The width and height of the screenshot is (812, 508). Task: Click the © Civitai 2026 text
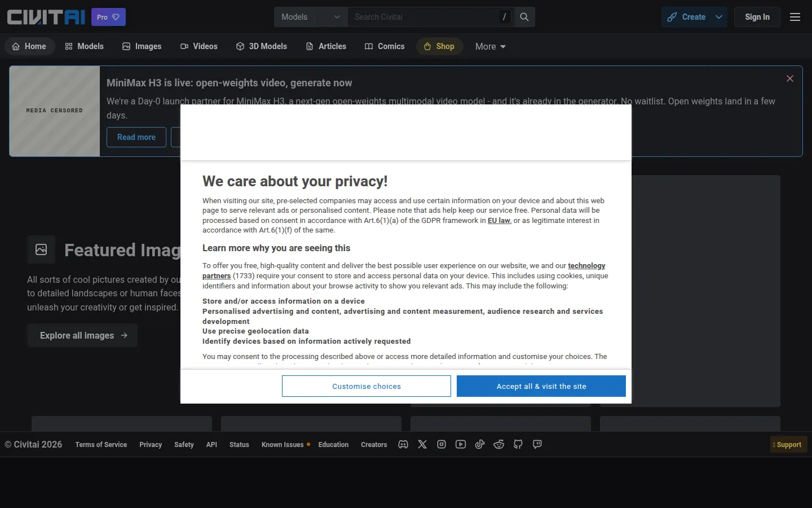[x=33, y=445]
